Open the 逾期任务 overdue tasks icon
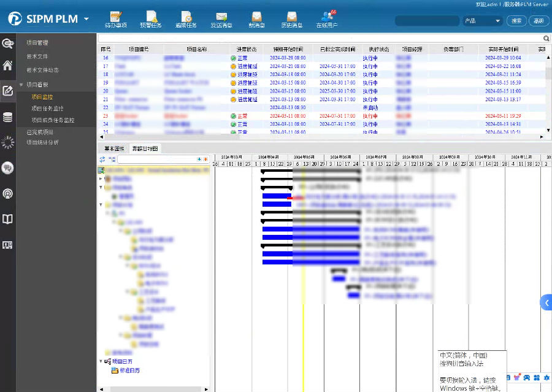The width and height of the screenshot is (552, 392). tap(186, 20)
